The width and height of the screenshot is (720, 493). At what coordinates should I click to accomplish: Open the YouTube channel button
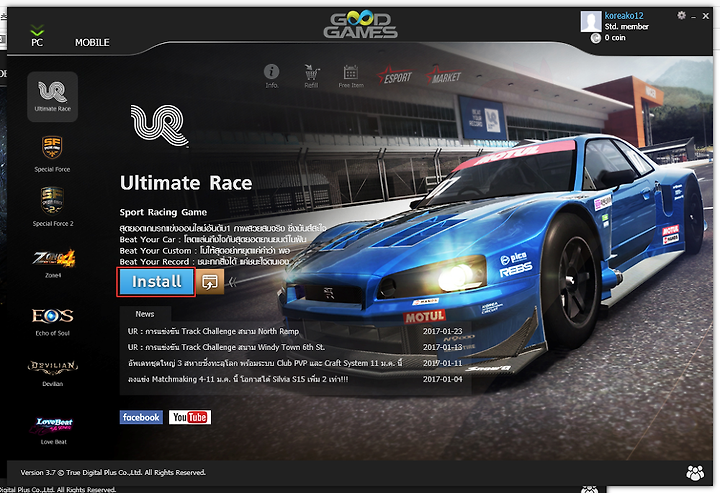click(190, 417)
